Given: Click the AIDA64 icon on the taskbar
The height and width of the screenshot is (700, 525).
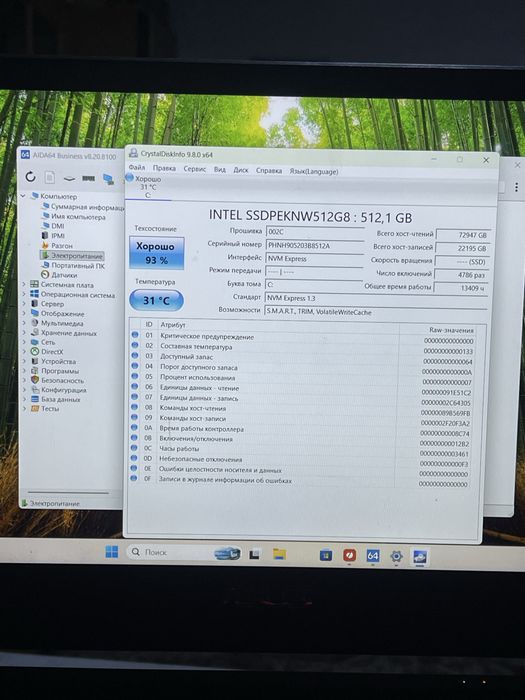Looking at the screenshot, I should pos(373,556).
